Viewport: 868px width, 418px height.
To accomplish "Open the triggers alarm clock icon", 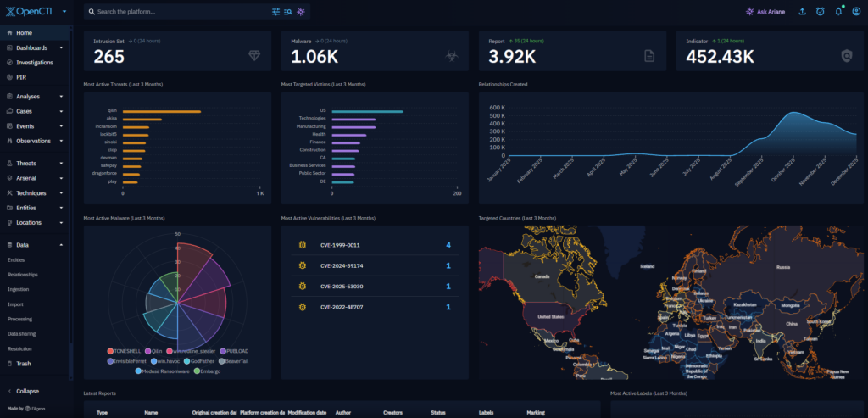I will pos(820,12).
